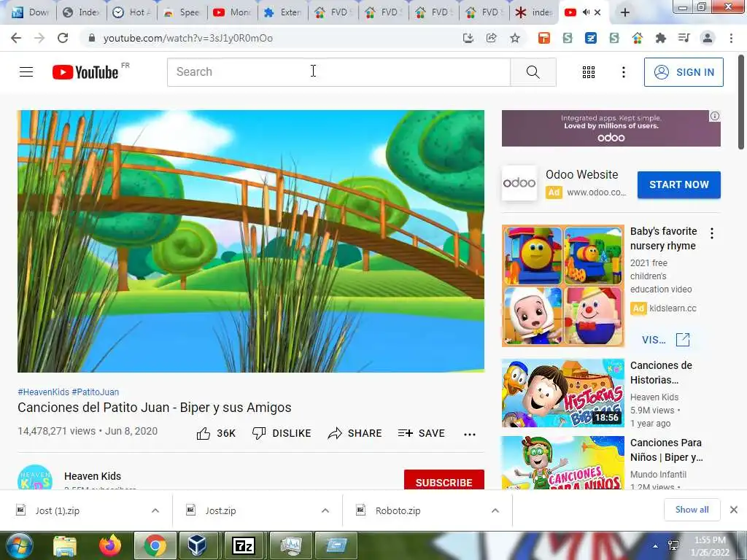The height and width of the screenshot is (560, 747).
Task: Click Show all downloads
Action: click(x=692, y=510)
